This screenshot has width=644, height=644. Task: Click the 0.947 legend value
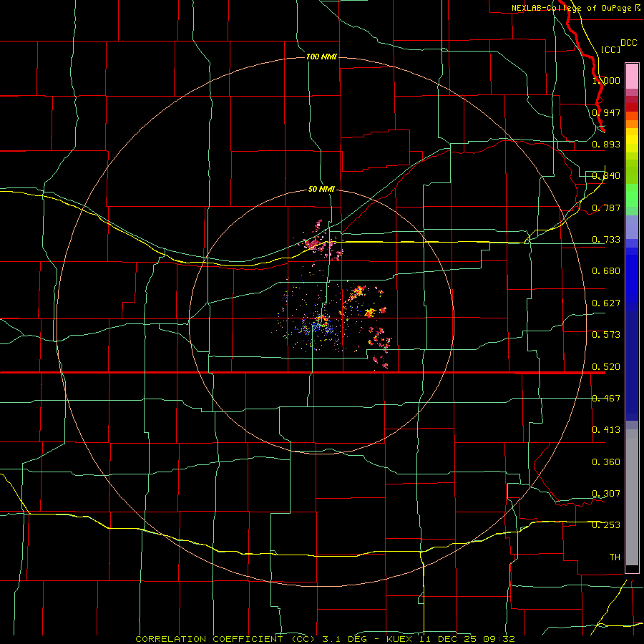pos(606,112)
